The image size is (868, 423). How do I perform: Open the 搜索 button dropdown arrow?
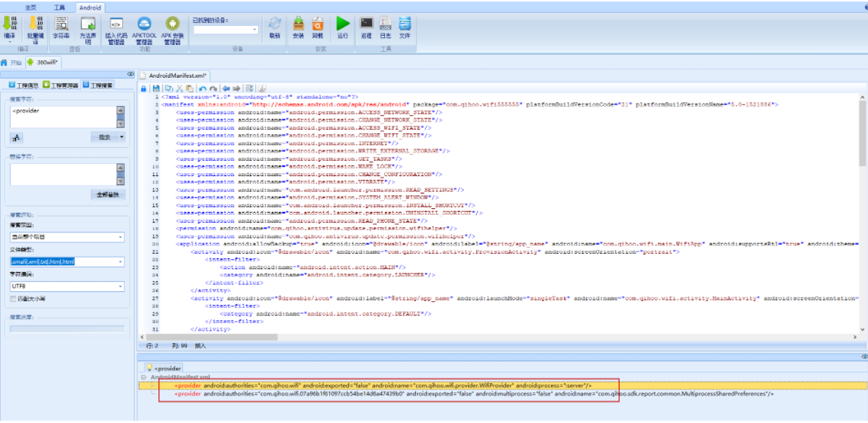(122, 137)
